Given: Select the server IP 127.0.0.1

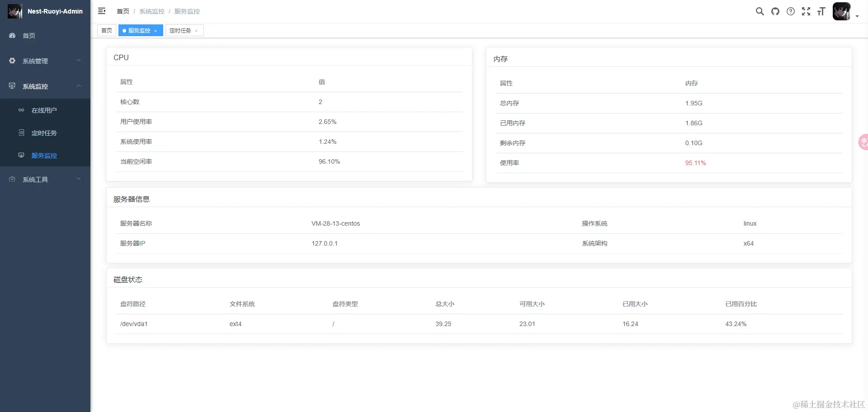Looking at the screenshot, I should (x=325, y=243).
